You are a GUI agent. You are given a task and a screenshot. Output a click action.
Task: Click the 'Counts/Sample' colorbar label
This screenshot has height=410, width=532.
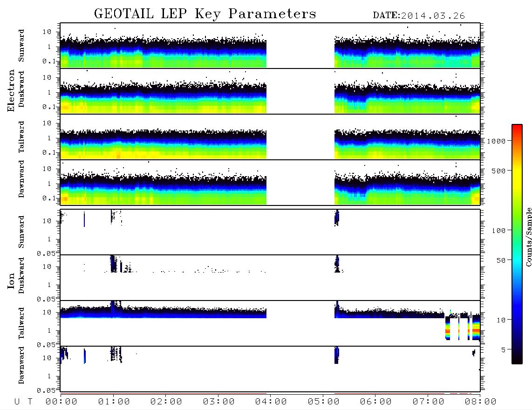(528, 237)
